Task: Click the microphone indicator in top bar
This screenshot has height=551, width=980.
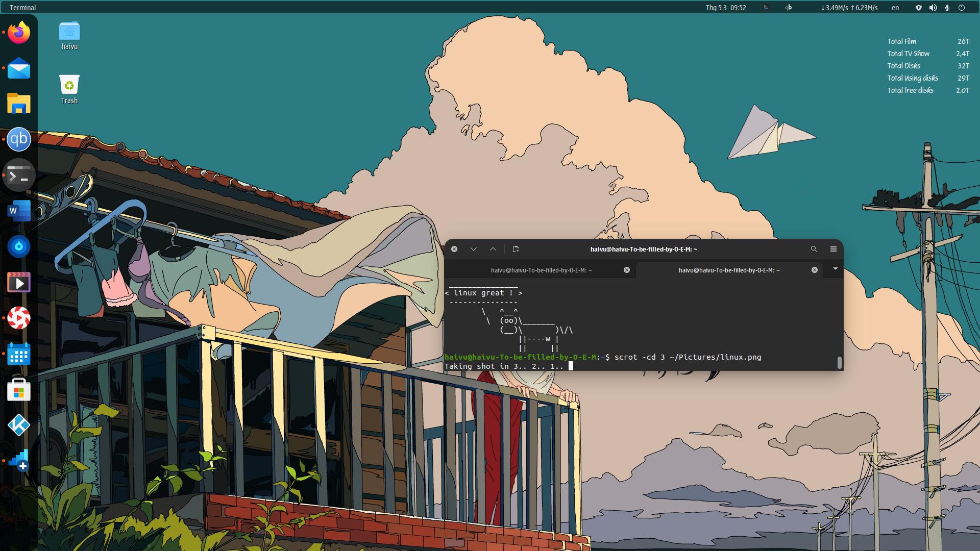Action: (947, 8)
